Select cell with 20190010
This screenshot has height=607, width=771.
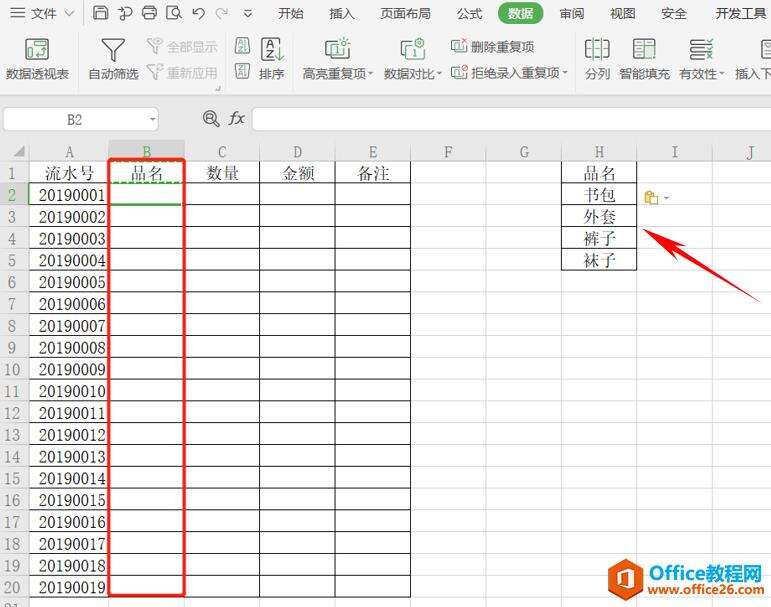(69, 391)
